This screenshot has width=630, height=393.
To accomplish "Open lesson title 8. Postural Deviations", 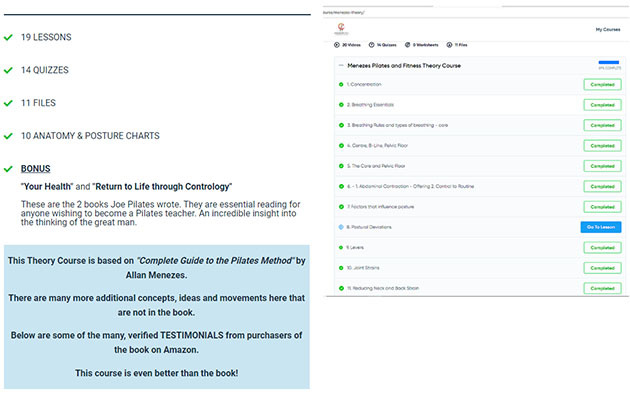I will [369, 227].
